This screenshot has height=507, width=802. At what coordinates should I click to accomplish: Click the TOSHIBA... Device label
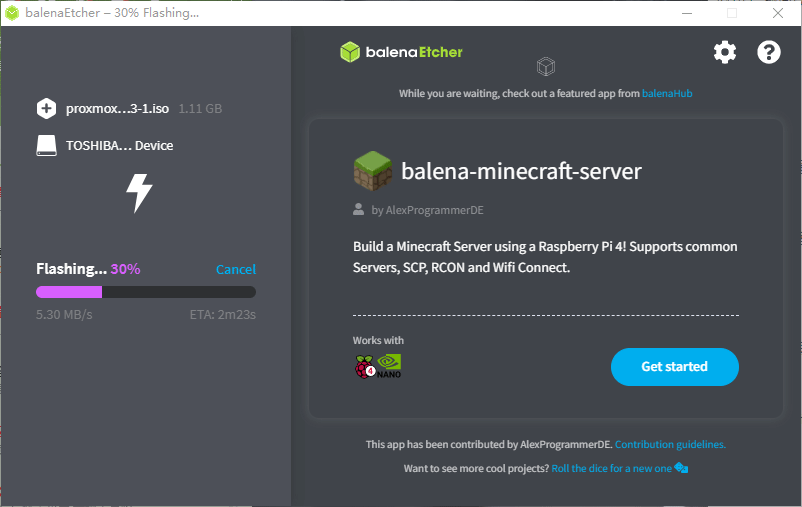(x=119, y=145)
